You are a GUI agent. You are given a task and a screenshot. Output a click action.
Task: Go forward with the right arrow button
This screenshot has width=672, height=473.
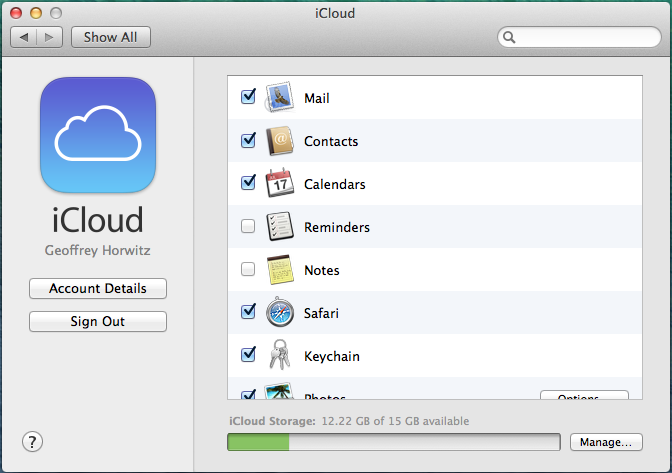tap(50, 37)
